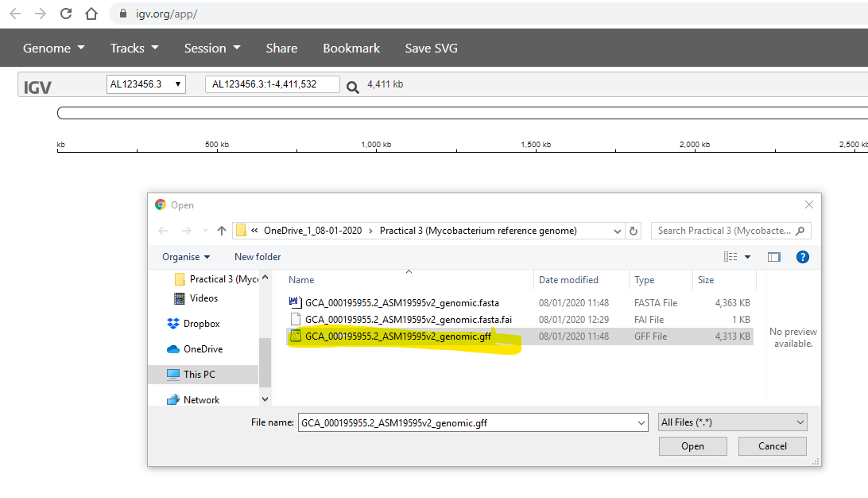This screenshot has width=868, height=498.
Task: Click the locus coordinates input field
Action: click(x=272, y=84)
